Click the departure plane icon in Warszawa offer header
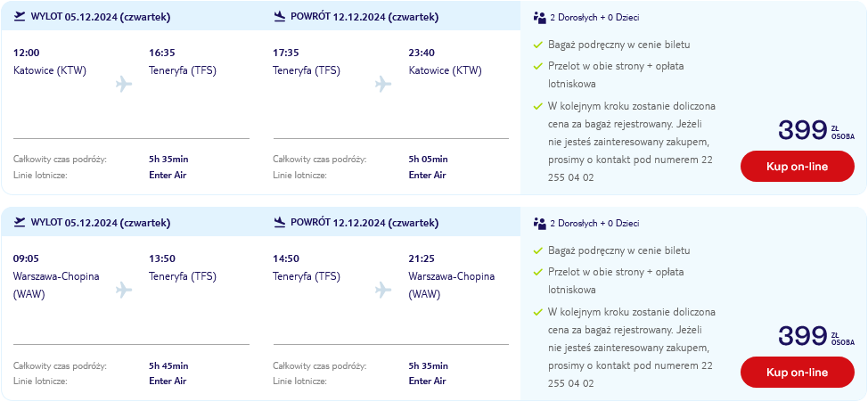The image size is (868, 402). [x=20, y=223]
